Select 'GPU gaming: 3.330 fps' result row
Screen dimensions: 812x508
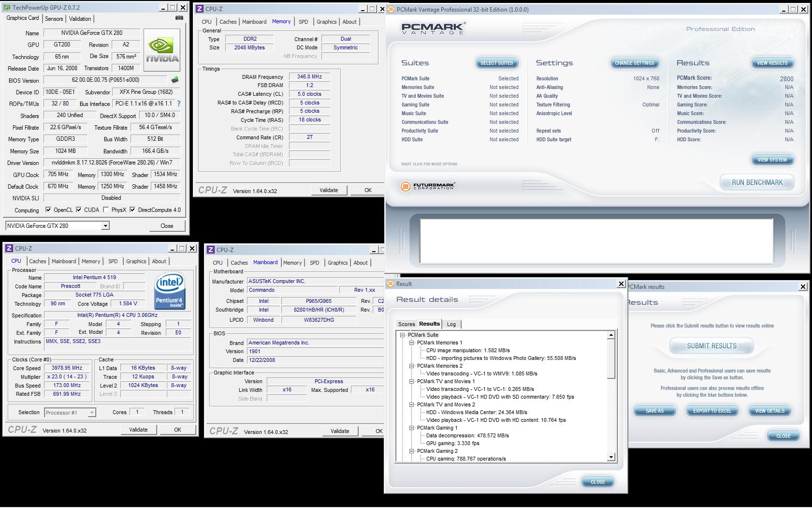tap(452, 443)
